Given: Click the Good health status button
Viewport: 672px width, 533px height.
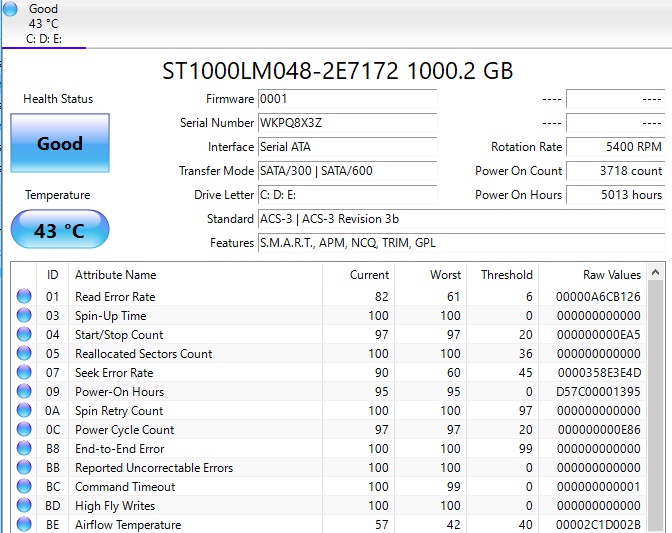Looking at the screenshot, I should click(x=59, y=143).
